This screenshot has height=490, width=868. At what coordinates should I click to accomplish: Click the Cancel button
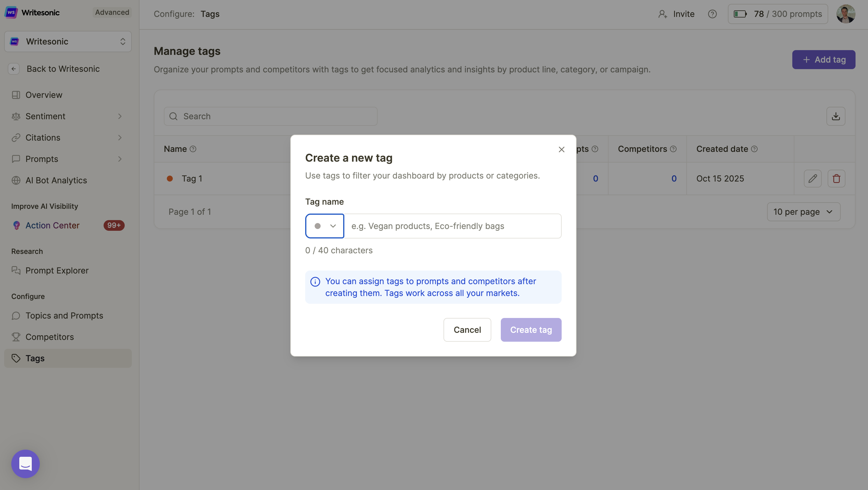click(x=467, y=330)
